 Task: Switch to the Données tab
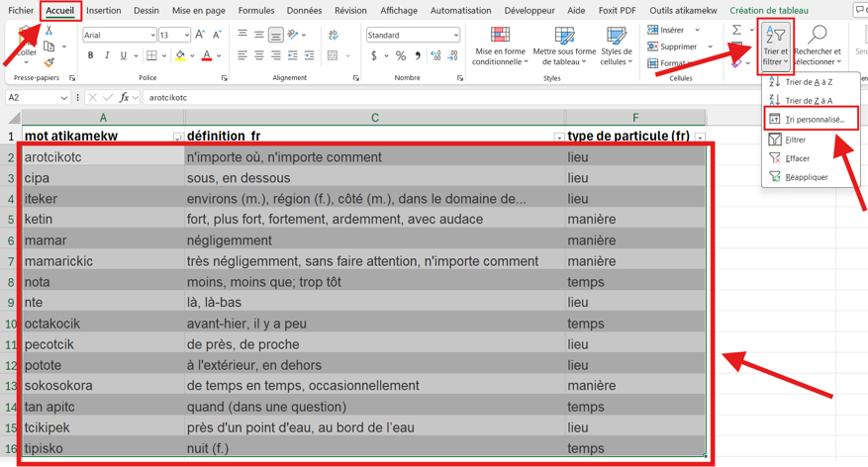coord(305,10)
